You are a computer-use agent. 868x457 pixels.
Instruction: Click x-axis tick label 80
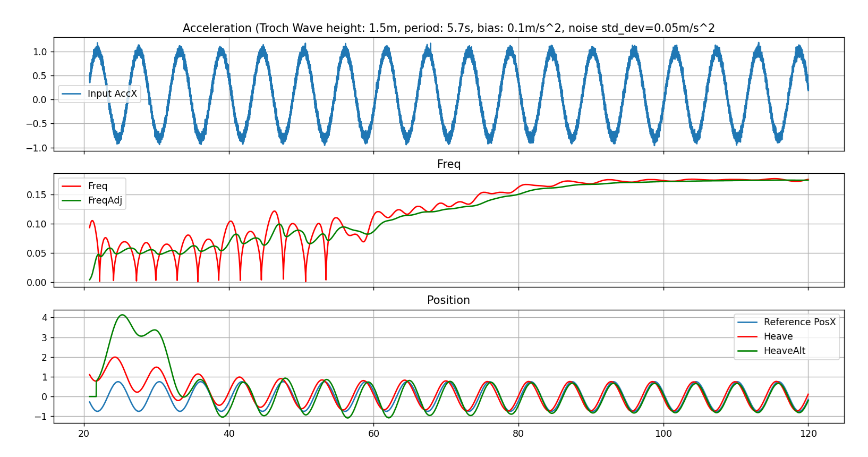(x=518, y=434)
